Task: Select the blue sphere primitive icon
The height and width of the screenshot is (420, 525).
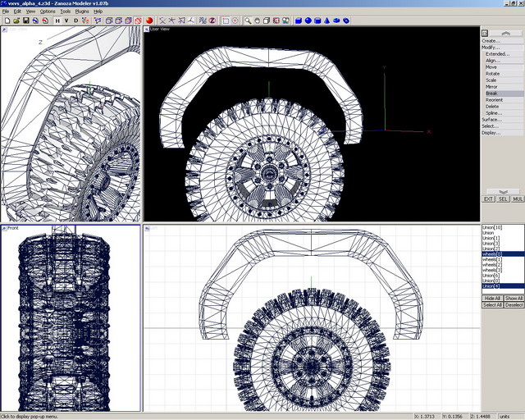Action: tap(308, 21)
